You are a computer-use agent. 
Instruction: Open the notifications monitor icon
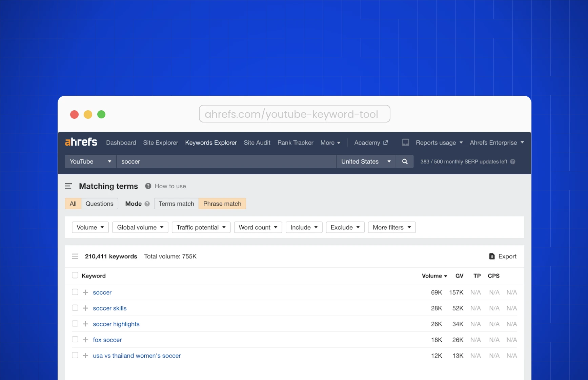pyautogui.click(x=405, y=142)
